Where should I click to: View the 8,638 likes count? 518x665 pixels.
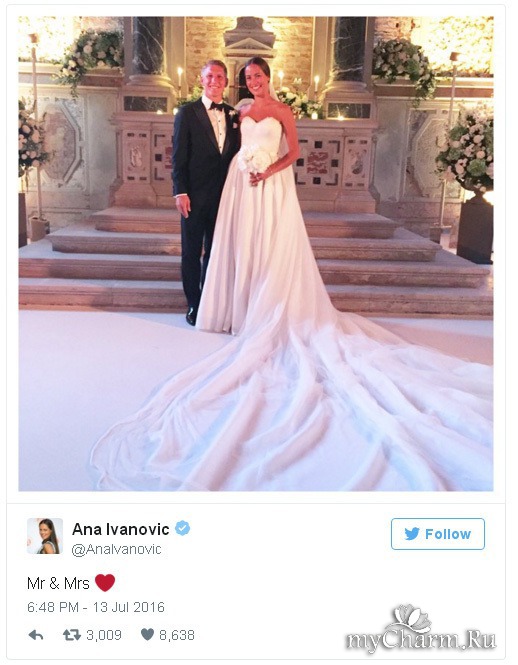click(177, 635)
